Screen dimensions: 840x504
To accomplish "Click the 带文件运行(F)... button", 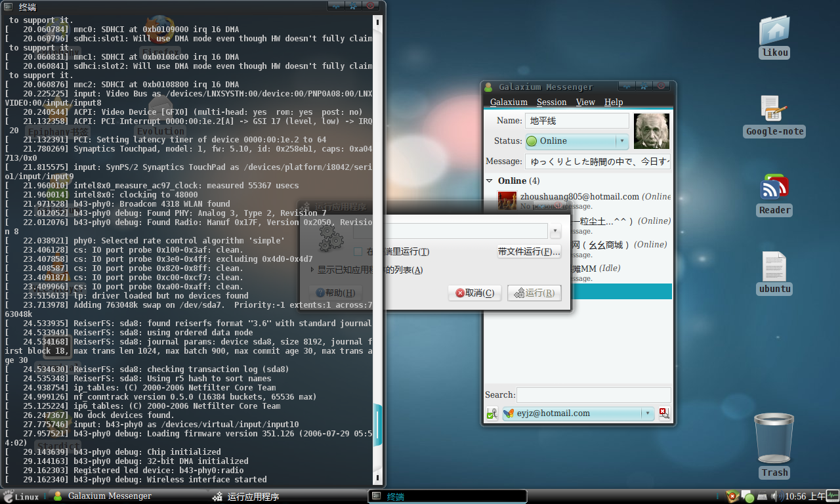I will pos(529,252).
